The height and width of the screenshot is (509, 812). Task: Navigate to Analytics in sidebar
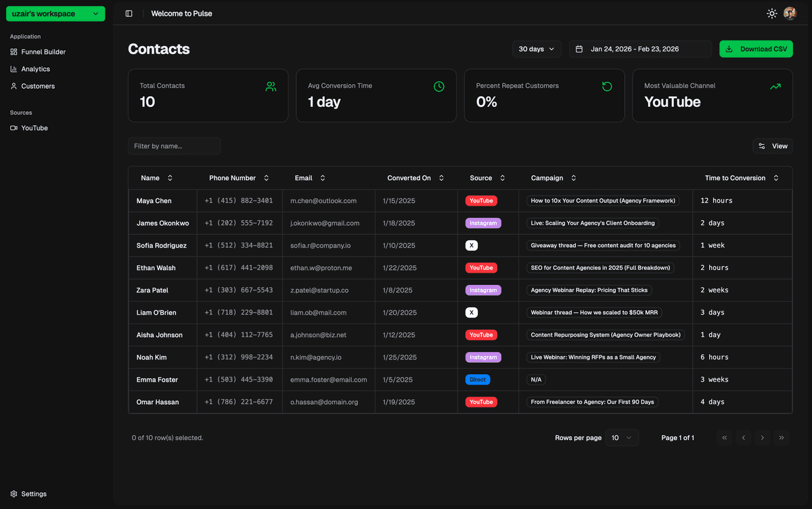click(35, 69)
